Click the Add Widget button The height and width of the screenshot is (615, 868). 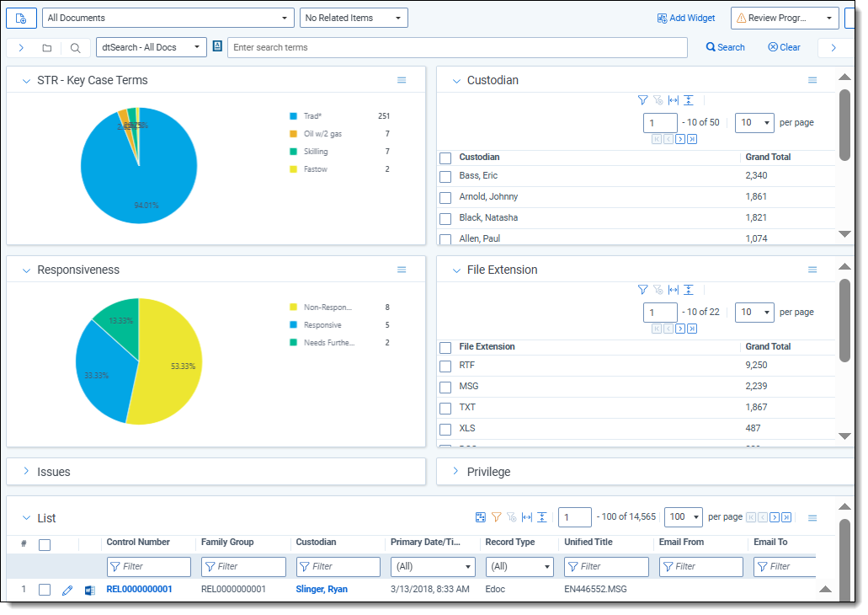686,18
